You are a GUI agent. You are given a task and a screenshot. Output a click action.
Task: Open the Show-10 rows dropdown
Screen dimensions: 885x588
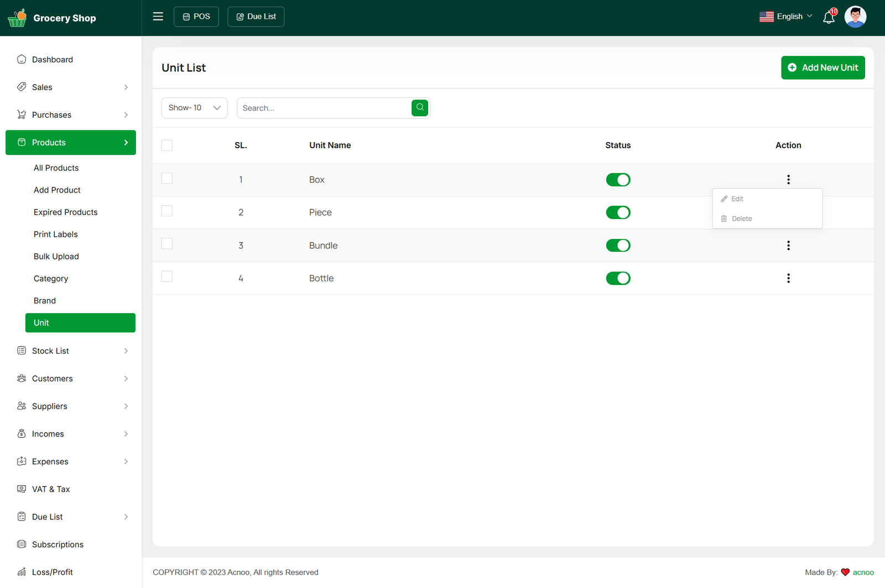pyautogui.click(x=194, y=108)
